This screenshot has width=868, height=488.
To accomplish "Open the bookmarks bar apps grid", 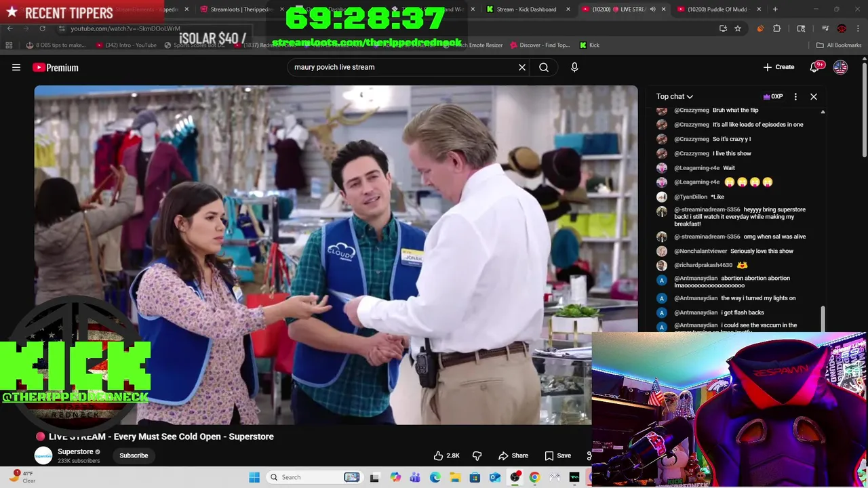I will tap(9, 45).
